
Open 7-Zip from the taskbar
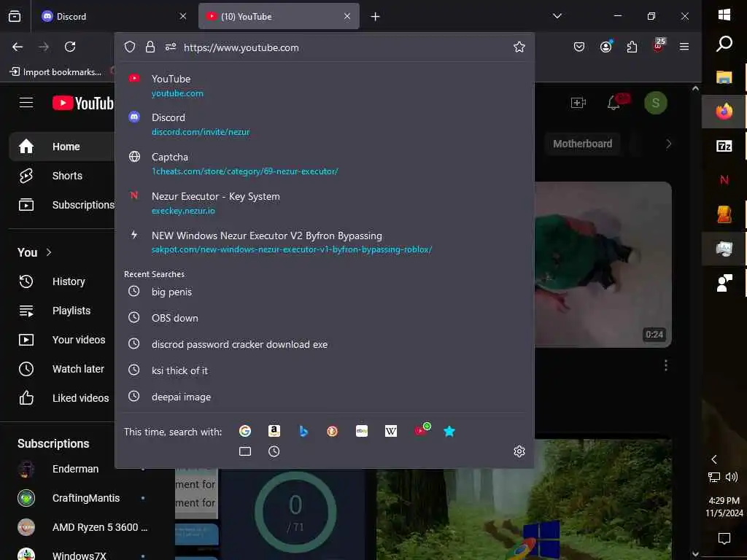point(724,146)
